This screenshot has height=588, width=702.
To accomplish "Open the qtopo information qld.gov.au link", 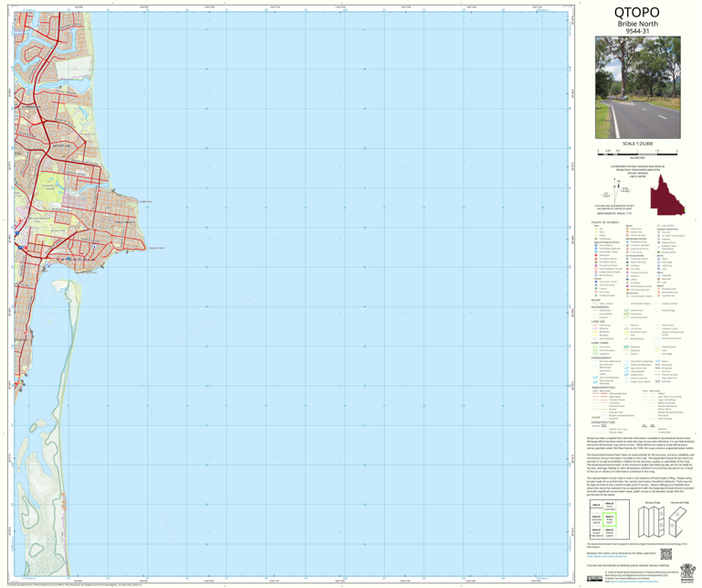I will pos(607,556).
